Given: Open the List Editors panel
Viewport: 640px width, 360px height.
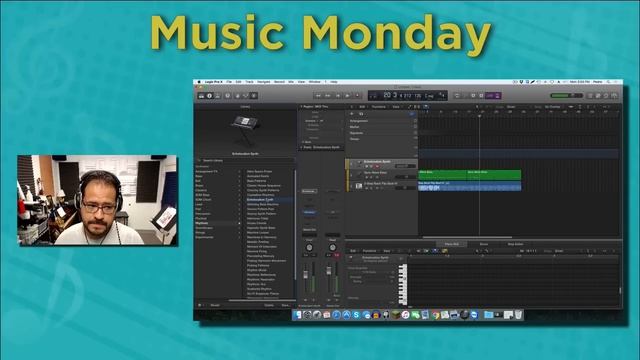Looking at the screenshot, I should click(x=590, y=96).
